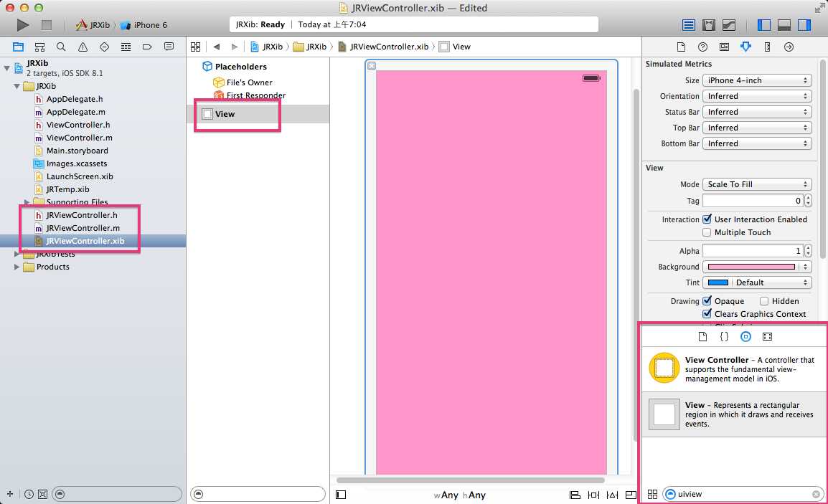Open the Pin constraints menu
828x504 pixels.
click(x=593, y=495)
